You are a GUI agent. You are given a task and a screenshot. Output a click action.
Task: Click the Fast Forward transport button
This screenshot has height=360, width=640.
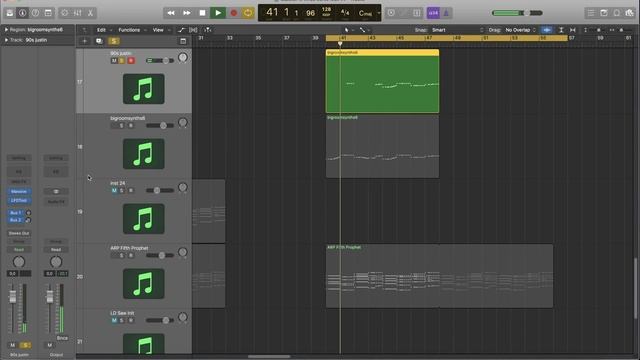187,13
